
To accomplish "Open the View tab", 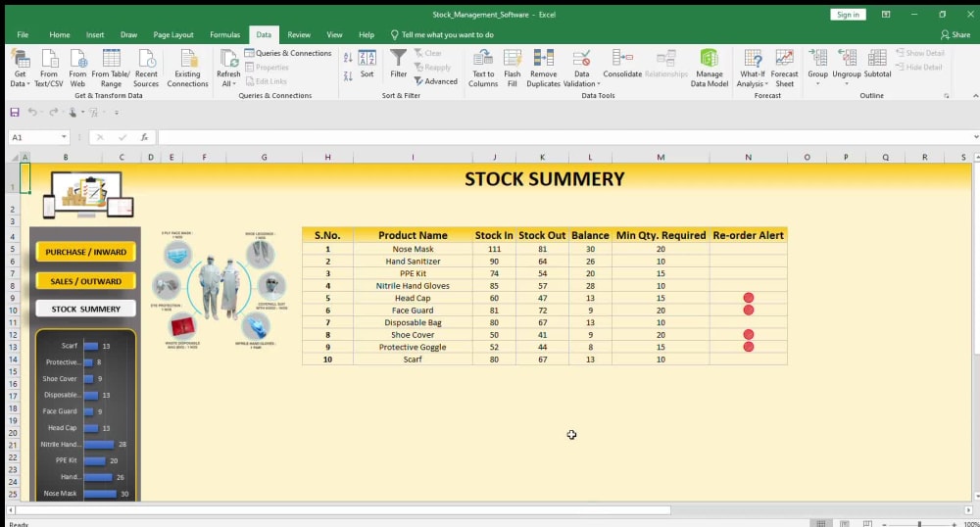I will [x=334, y=35].
